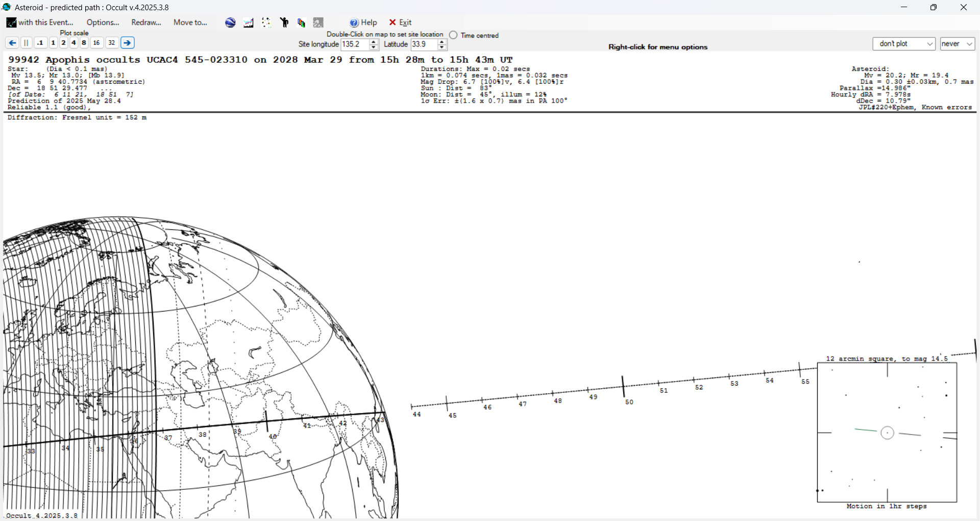Click the 'Parallax =14.986"' text

point(875,88)
